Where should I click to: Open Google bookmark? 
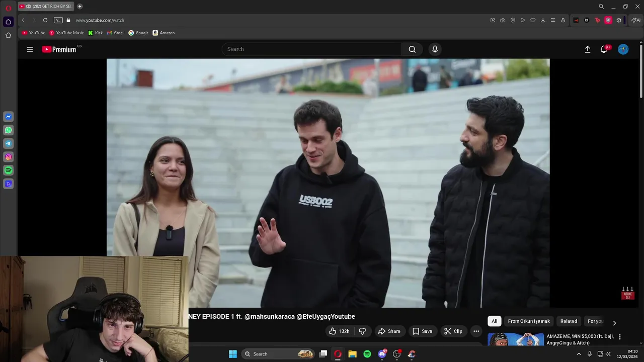tap(138, 33)
